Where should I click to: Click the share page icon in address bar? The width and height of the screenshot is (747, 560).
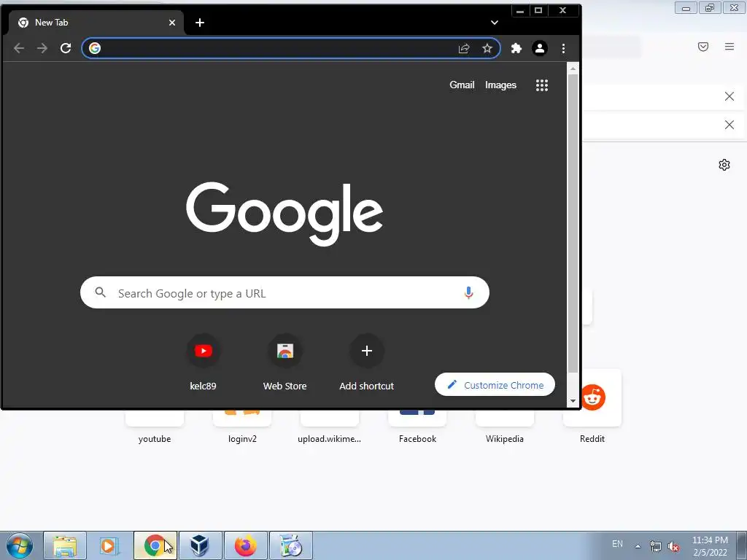tap(464, 48)
